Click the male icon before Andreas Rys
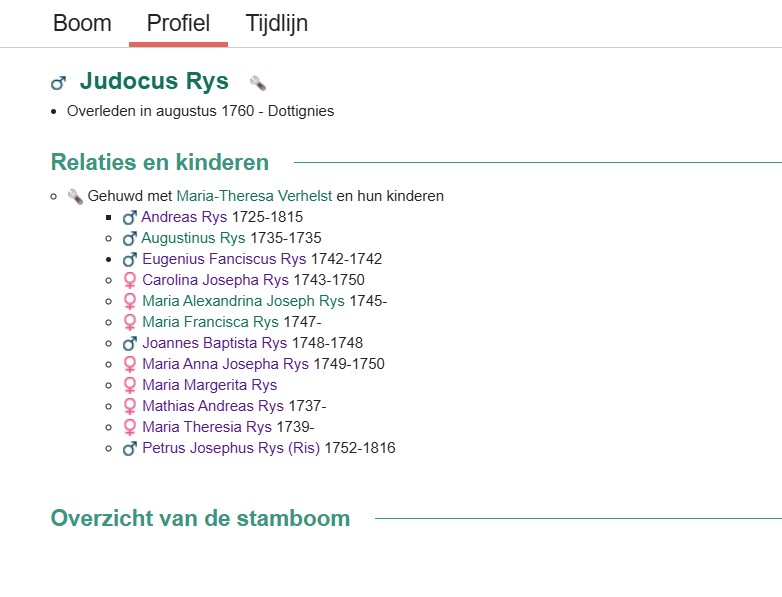 click(x=129, y=217)
